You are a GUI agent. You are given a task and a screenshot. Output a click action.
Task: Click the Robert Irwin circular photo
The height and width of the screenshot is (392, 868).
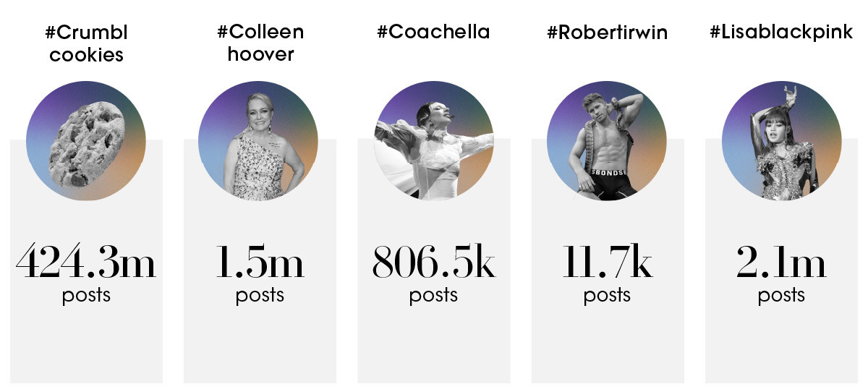[x=607, y=141]
